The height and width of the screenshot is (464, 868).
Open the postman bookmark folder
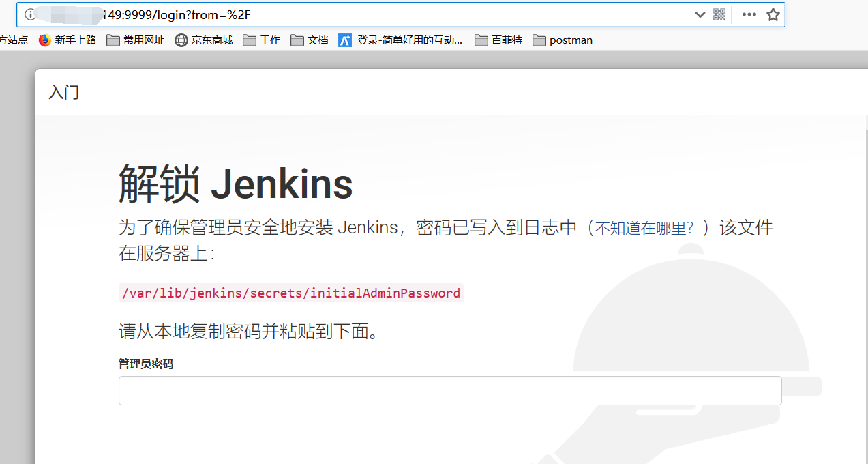[x=563, y=40]
